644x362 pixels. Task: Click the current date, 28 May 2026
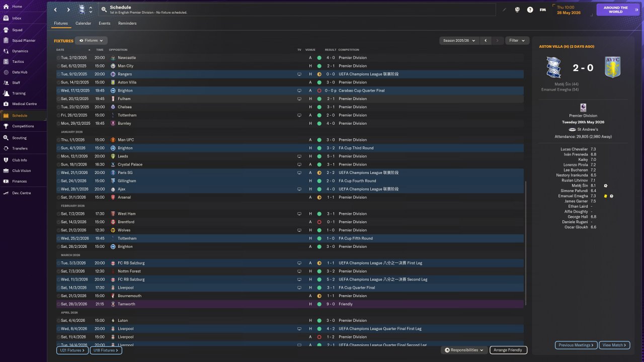tap(569, 13)
